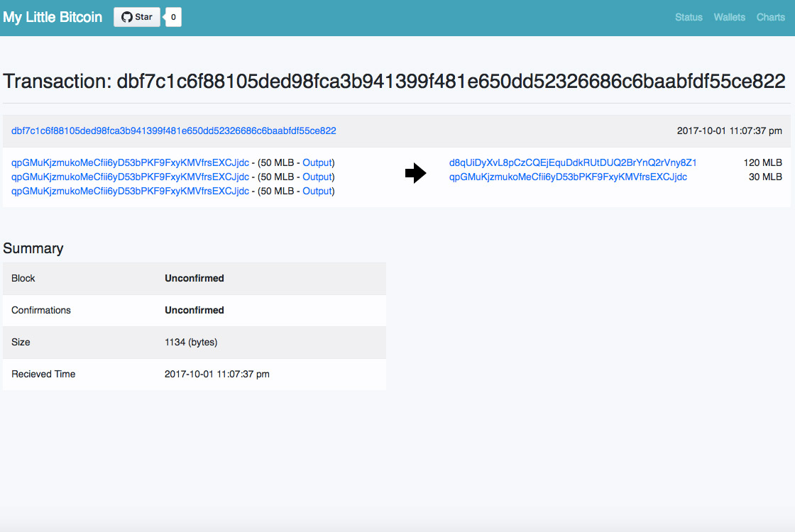Click the Confirmations row's Unconfirmed value
The width and height of the screenshot is (795, 532).
[194, 310]
